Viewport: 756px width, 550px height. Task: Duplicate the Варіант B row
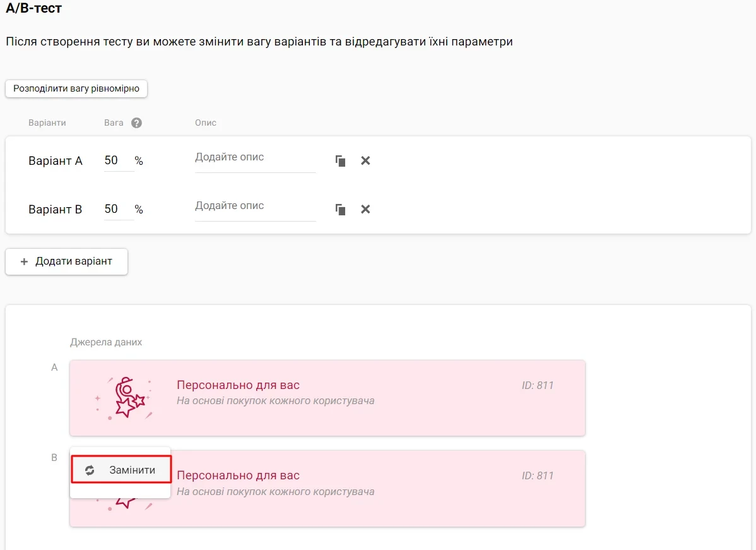pyautogui.click(x=340, y=210)
